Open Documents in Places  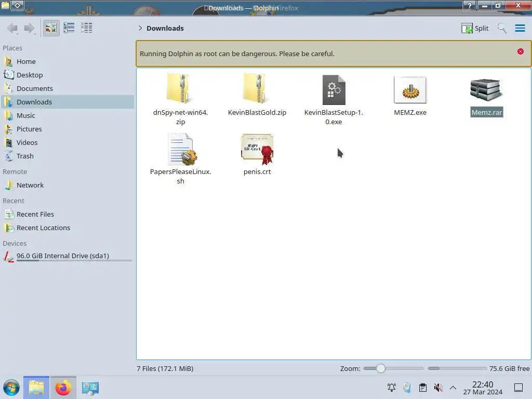[67, 88]
